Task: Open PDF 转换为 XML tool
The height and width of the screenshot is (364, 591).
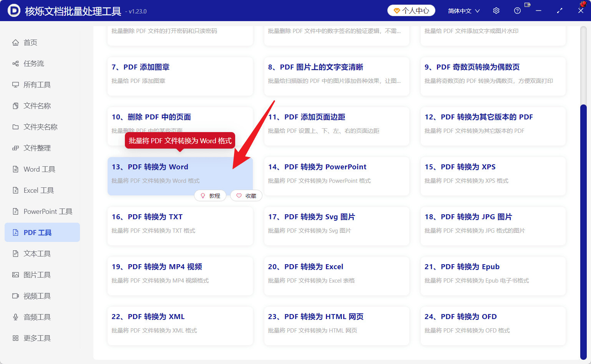Action: click(180, 326)
